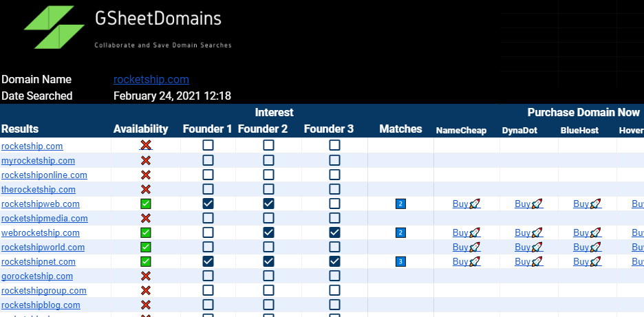644x317 pixels.
Task: Click red X availability icon for rocketshipmedia.com
Action: (146, 218)
